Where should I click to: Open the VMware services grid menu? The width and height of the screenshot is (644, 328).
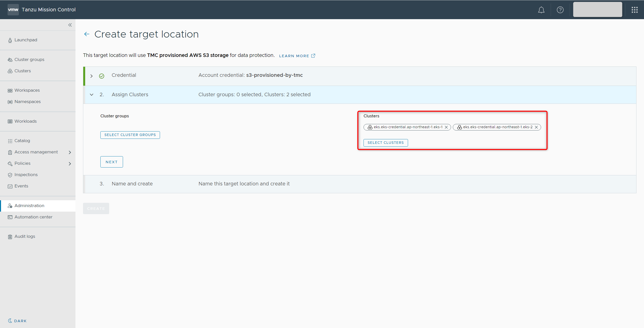coord(634,10)
